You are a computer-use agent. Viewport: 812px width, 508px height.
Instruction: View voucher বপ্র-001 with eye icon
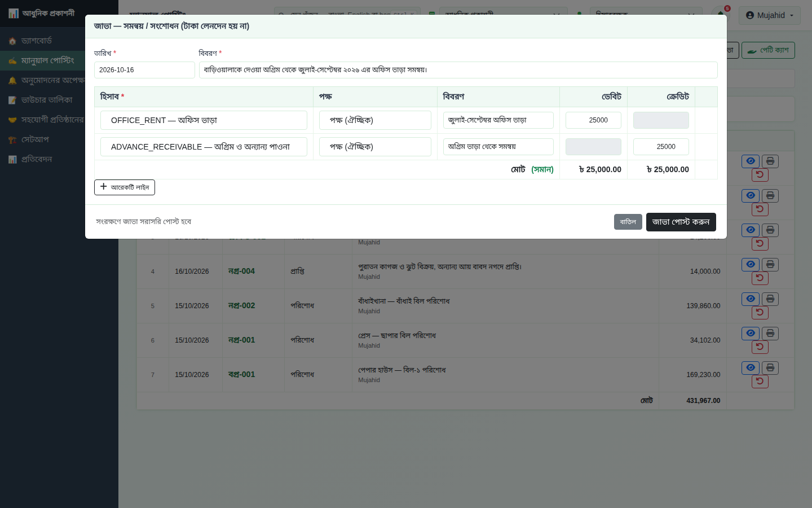point(751,367)
